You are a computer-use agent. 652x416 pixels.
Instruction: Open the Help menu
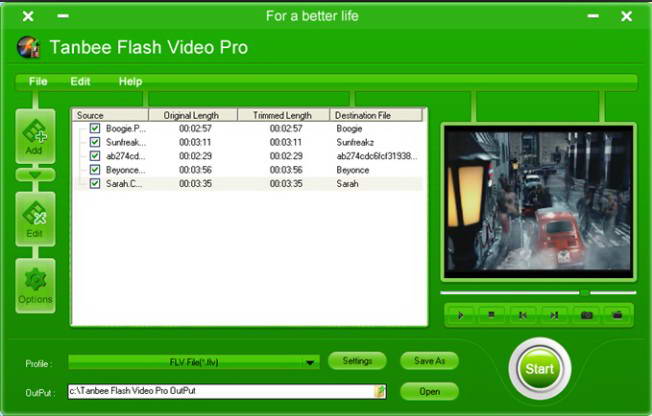pos(131,81)
